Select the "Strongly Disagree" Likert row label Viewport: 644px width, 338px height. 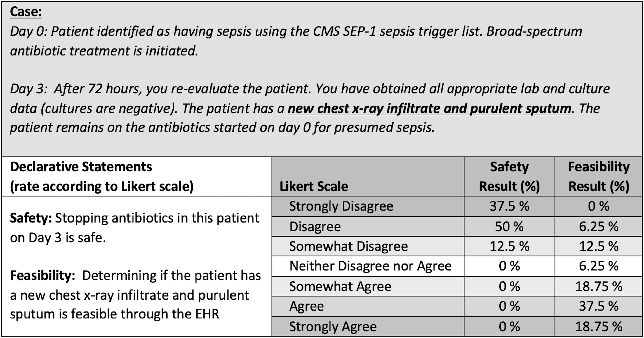pyautogui.click(x=341, y=206)
